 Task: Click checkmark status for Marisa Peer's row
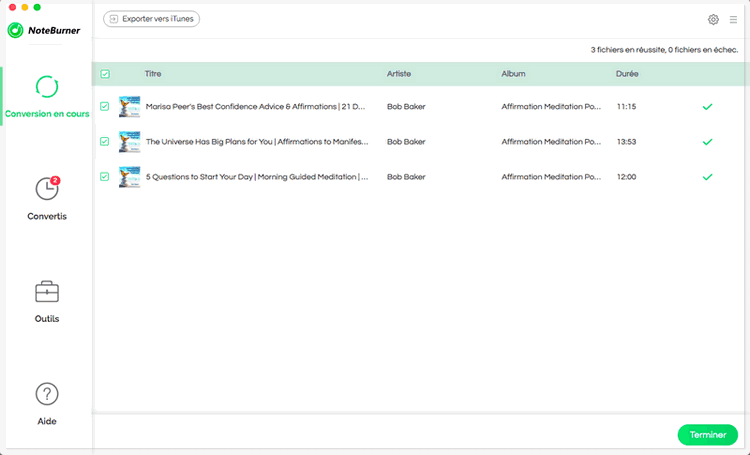coord(707,107)
